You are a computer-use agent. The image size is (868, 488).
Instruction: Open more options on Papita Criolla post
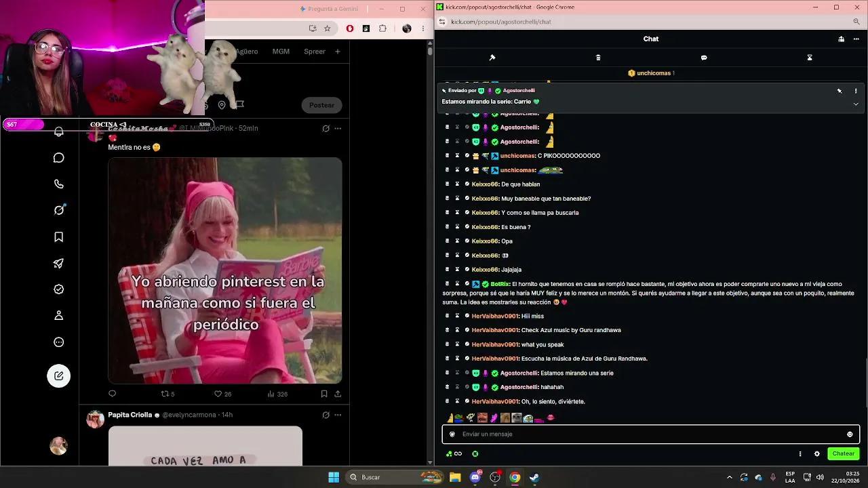338,415
